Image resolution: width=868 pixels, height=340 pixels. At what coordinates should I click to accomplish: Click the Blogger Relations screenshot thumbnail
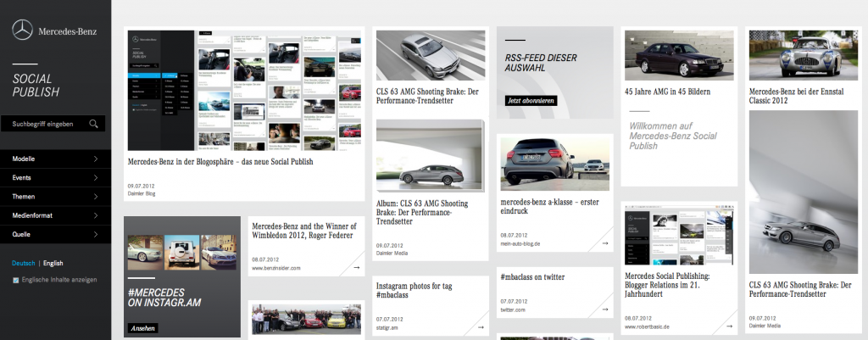tap(679, 236)
